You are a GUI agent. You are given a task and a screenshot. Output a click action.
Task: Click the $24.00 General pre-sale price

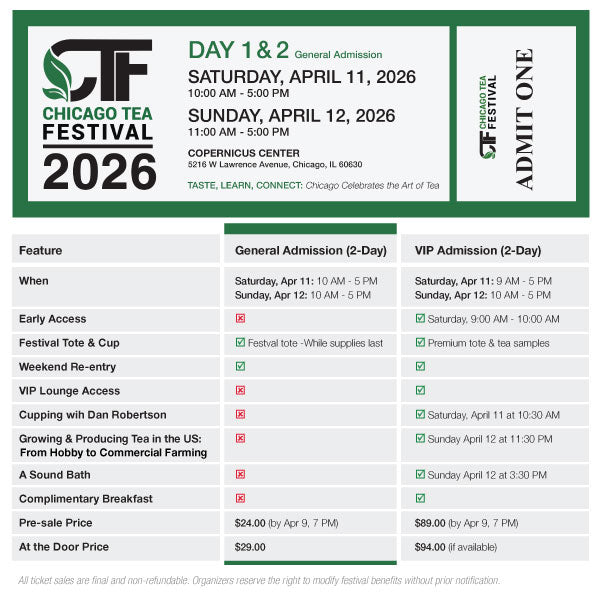click(251, 523)
